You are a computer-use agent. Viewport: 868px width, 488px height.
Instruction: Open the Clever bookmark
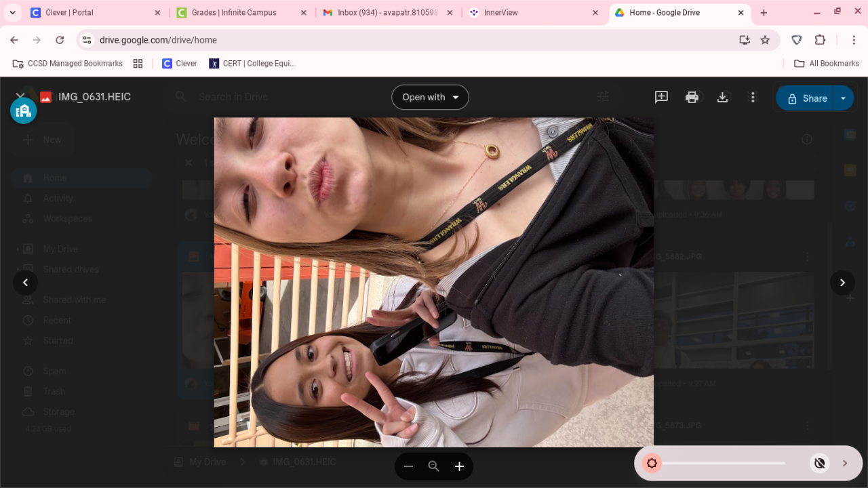pyautogui.click(x=180, y=64)
